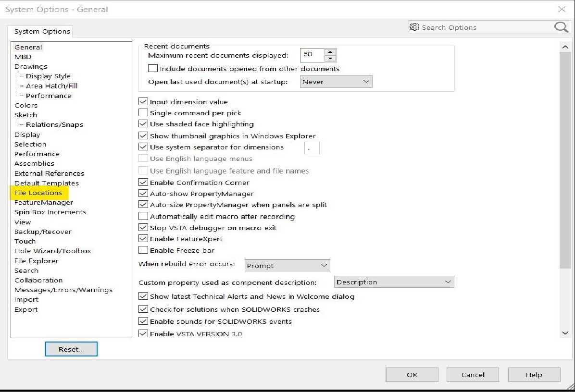Viewport: 575px width, 392px height.
Task: Open Touch options
Action: tap(25, 241)
